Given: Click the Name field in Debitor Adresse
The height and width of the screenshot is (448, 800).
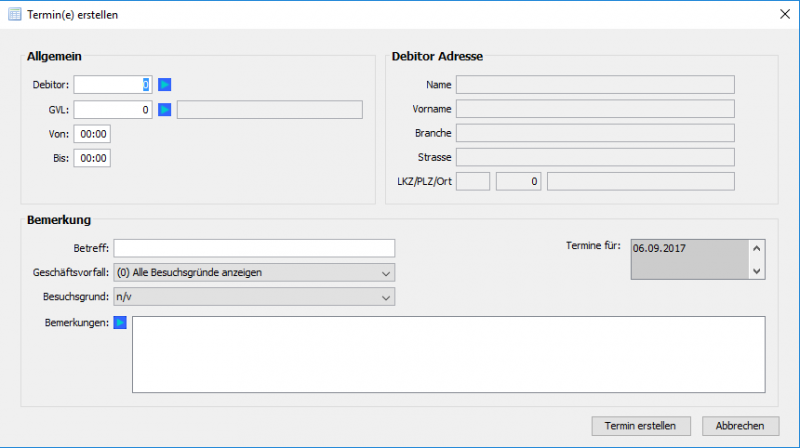Looking at the screenshot, I should (595, 85).
